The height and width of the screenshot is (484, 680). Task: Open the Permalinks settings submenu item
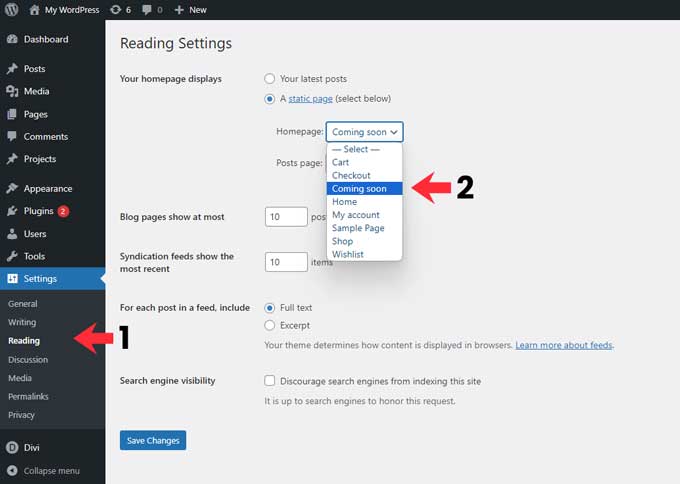pyautogui.click(x=28, y=397)
